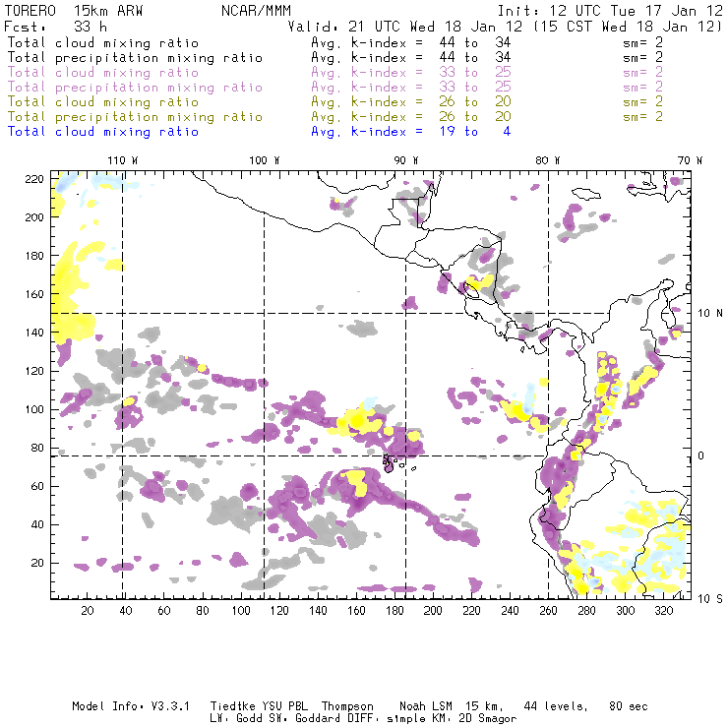Click the blue 'Avg. k-index = 19 to 4' text
Screen dimensions: 728x728
point(411,132)
